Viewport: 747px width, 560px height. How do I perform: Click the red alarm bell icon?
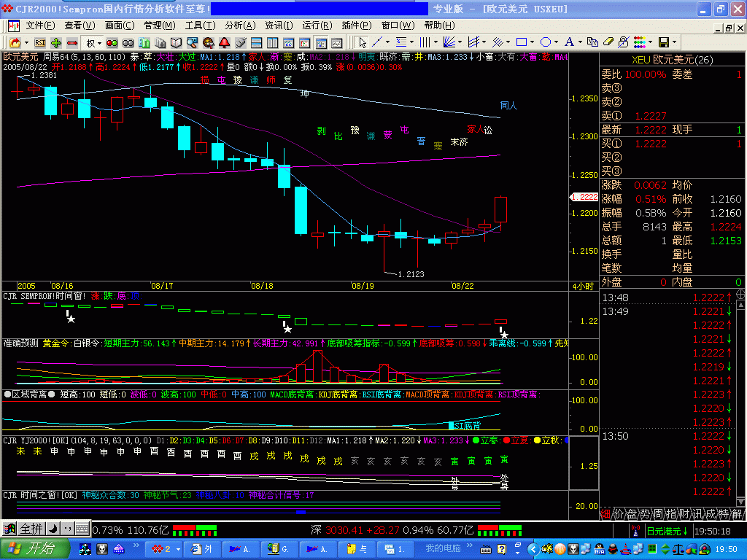[x=225, y=43]
